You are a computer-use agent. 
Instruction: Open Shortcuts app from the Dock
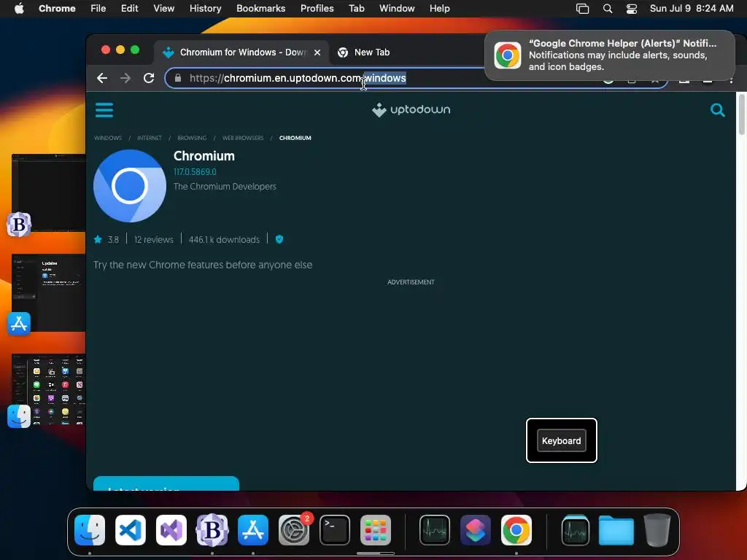coord(476,530)
